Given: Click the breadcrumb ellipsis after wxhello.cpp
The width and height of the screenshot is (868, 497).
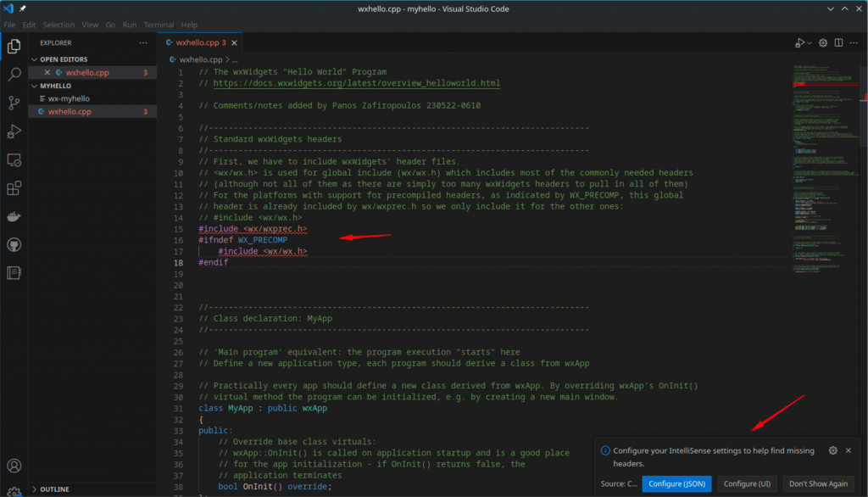Looking at the screenshot, I should click(236, 60).
